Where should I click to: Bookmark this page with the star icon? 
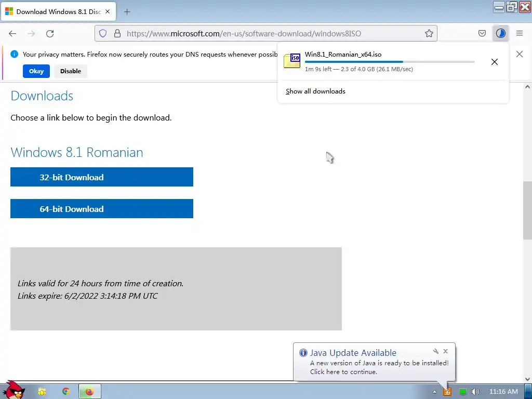pyautogui.click(x=429, y=33)
